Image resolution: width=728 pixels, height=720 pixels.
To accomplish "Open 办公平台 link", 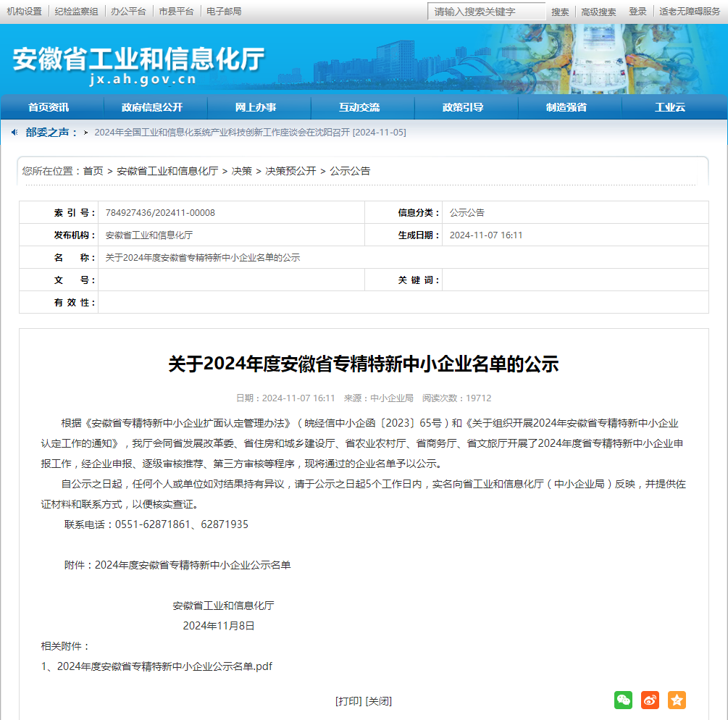I will [128, 11].
